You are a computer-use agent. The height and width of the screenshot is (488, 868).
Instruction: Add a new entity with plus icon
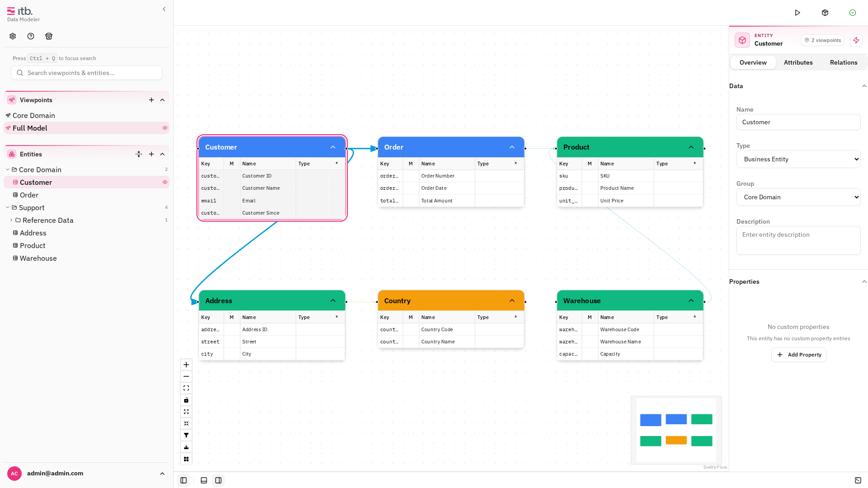pyautogui.click(x=151, y=154)
